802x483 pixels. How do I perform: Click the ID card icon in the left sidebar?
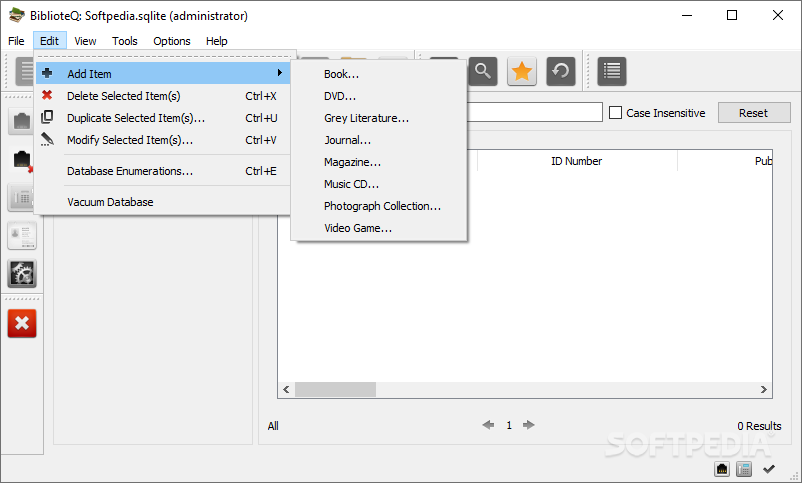click(22, 236)
